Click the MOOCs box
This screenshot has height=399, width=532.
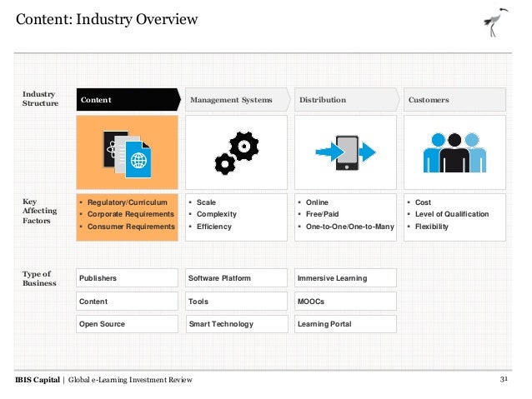coord(345,302)
